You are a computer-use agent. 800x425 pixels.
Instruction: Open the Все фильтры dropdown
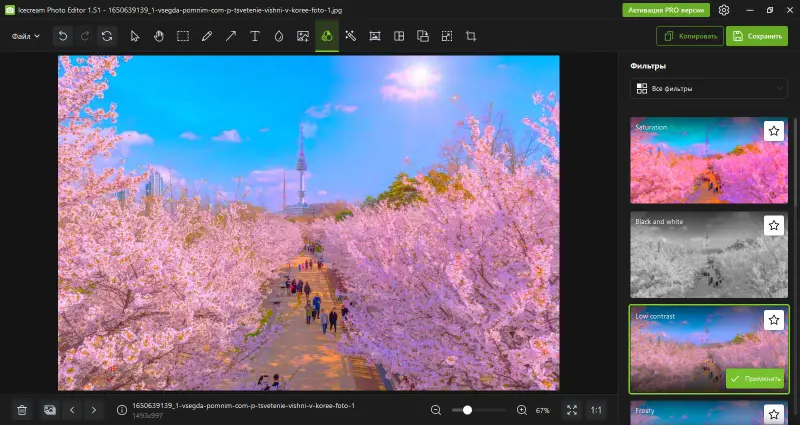pos(709,89)
